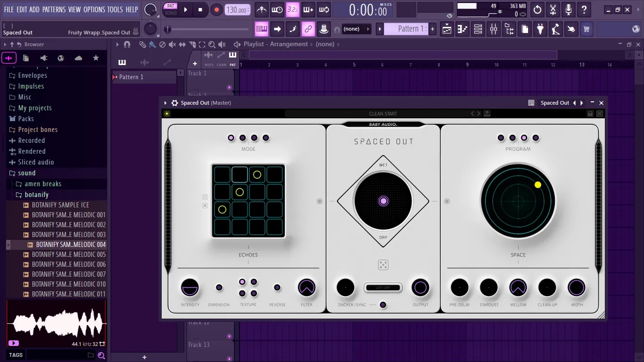The image size is (644, 362).
Task: Toggle the Reverse switch in Echoes section
Action: [277, 288]
